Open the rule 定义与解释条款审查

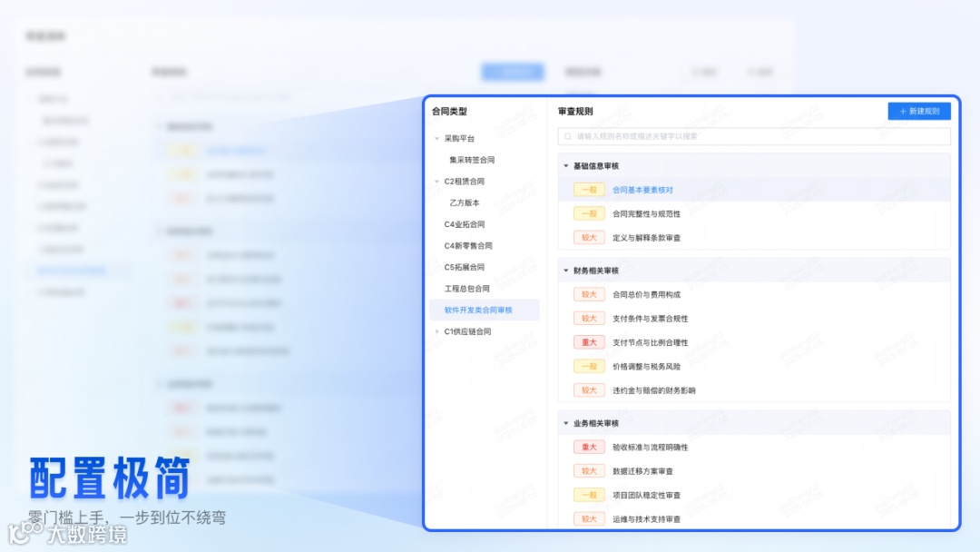coord(646,238)
